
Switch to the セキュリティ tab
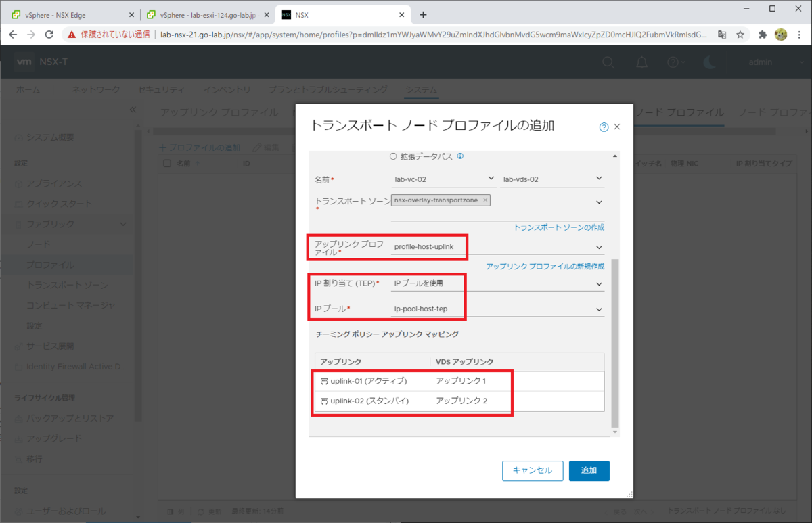click(x=160, y=90)
